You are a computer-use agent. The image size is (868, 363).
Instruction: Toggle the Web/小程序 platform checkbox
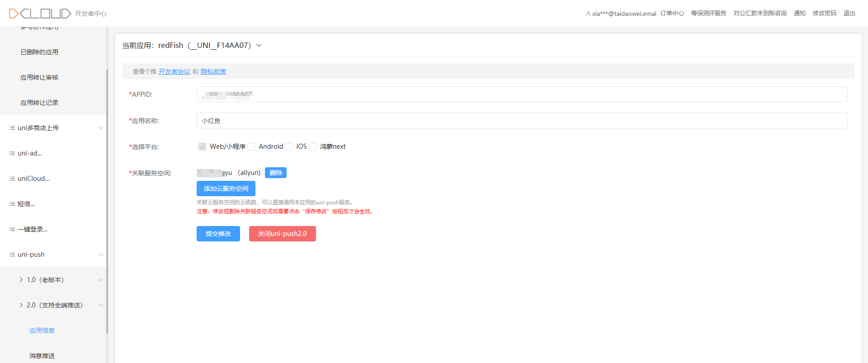tap(203, 146)
